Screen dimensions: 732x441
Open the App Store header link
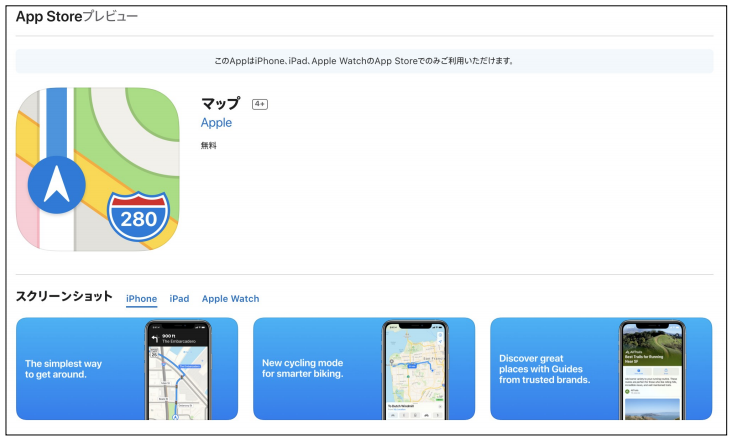coord(48,17)
